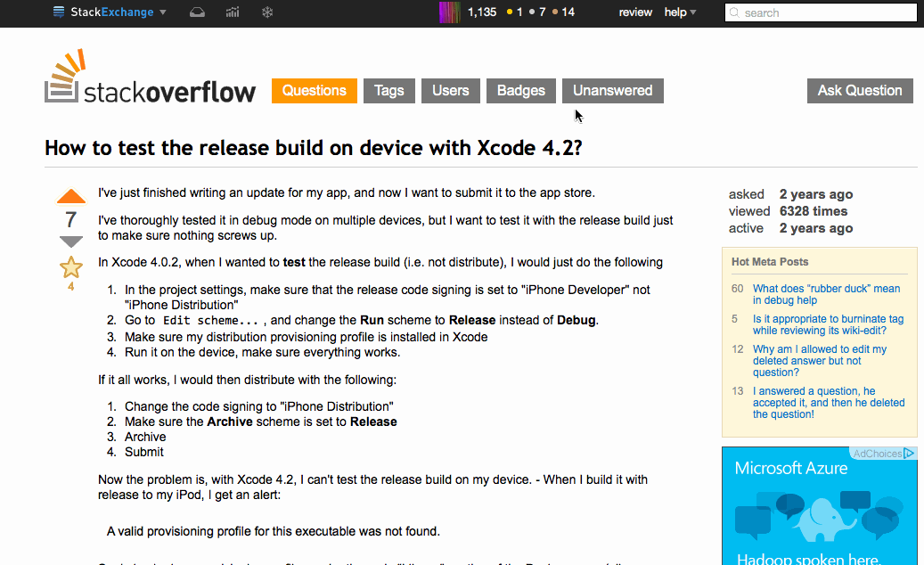Click the 'Hot Meta Posts' heading

pos(770,262)
